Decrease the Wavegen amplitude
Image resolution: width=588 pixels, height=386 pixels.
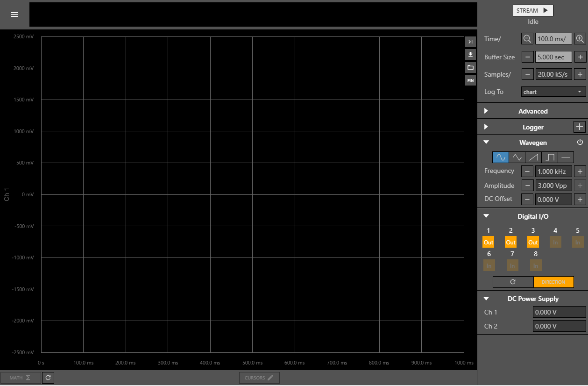coord(527,186)
